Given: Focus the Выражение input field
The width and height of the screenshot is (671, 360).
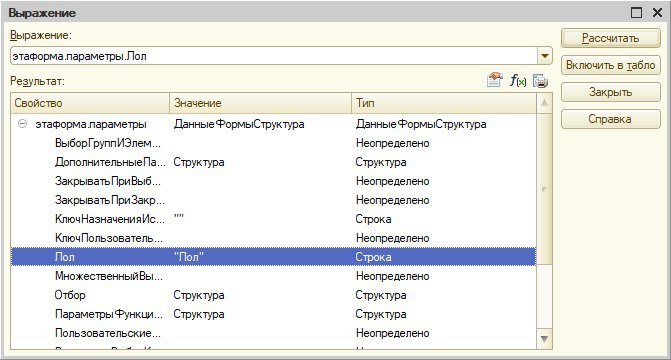Looking at the screenshot, I should (274, 56).
